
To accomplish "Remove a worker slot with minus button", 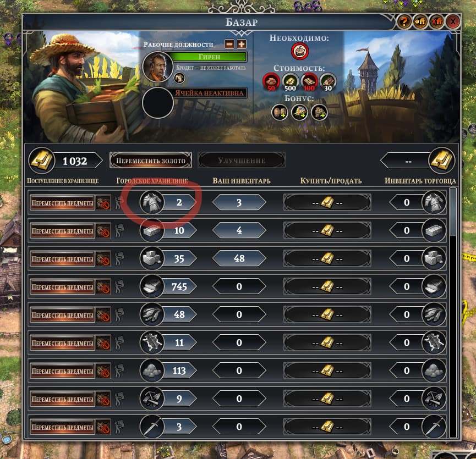I will 229,45.
